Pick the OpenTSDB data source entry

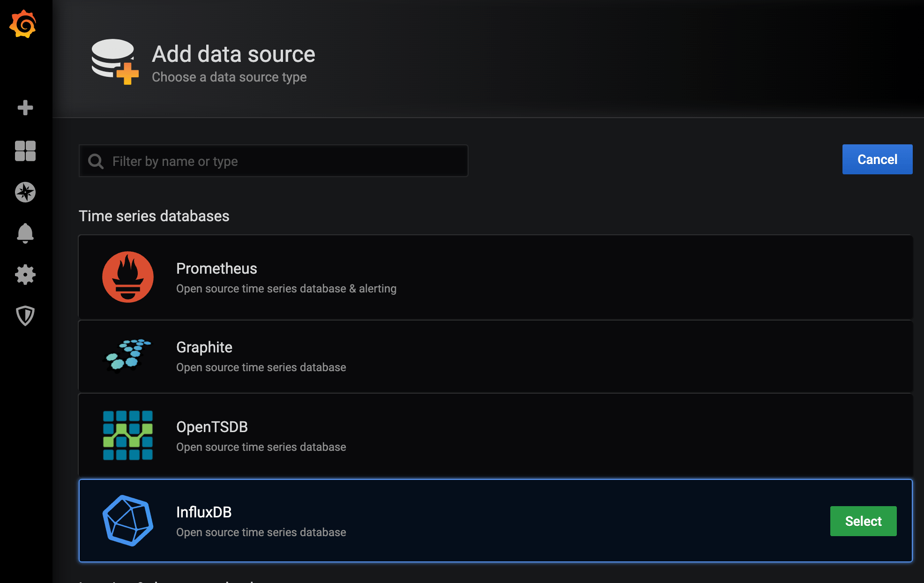515,435
